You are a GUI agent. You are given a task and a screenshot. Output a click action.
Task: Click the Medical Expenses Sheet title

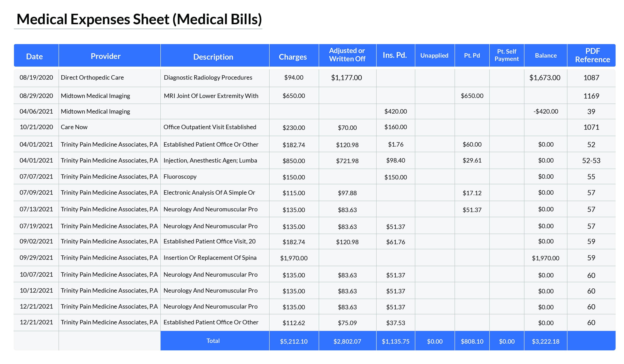[x=139, y=19]
